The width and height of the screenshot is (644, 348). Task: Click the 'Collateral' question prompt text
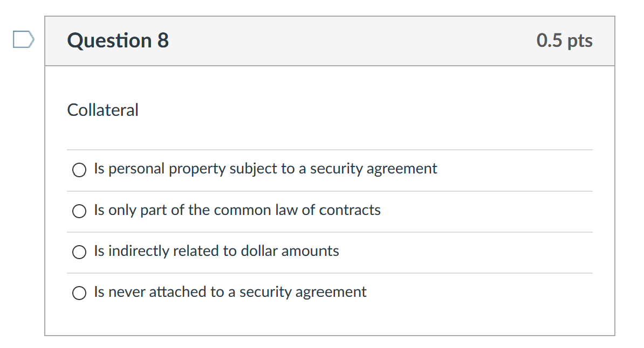[x=102, y=110]
